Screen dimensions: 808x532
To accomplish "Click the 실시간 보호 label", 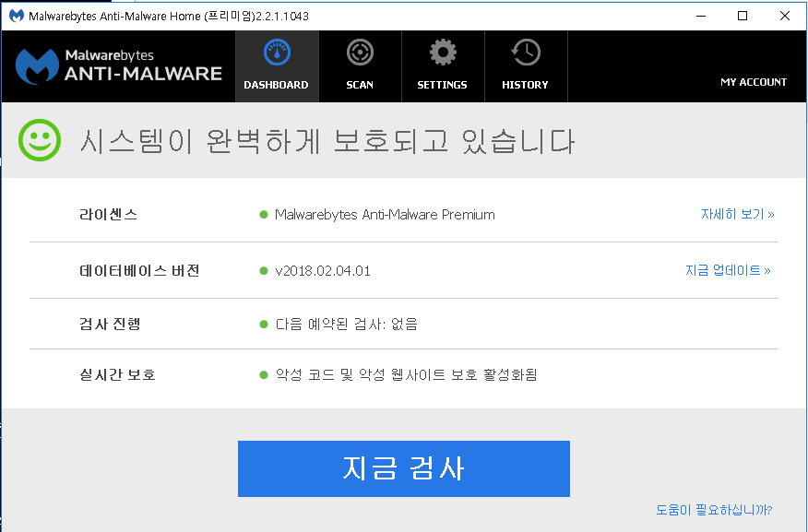I will [x=117, y=374].
